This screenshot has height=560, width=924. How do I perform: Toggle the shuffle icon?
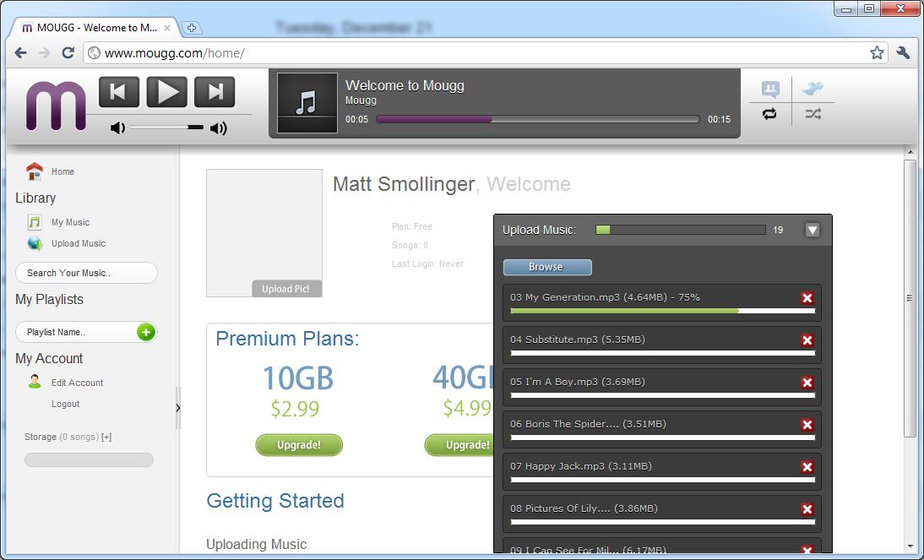click(x=813, y=114)
